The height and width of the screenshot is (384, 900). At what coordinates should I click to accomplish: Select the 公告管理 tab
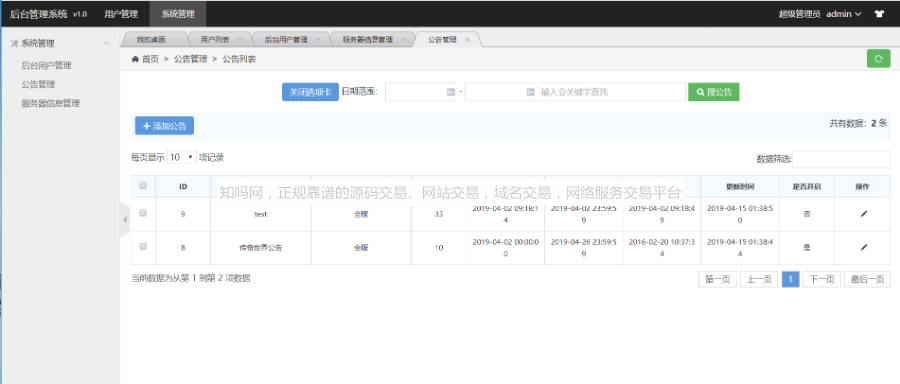(x=443, y=40)
